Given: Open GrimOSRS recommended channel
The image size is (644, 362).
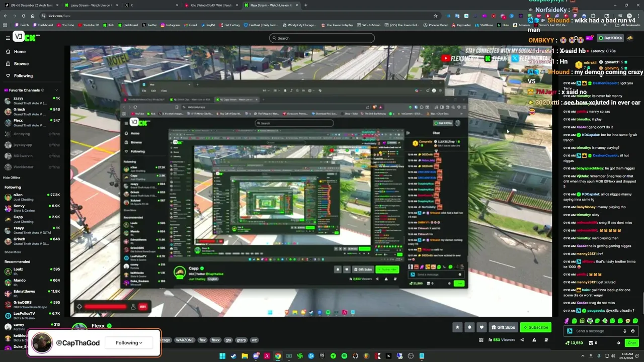Looking at the screenshot, I should pyautogui.click(x=31, y=304).
